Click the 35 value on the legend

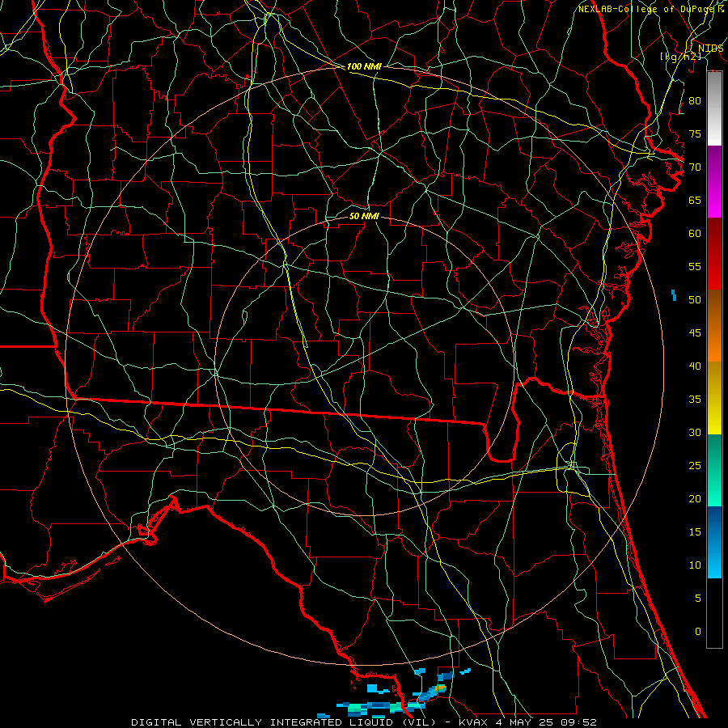tap(695, 400)
